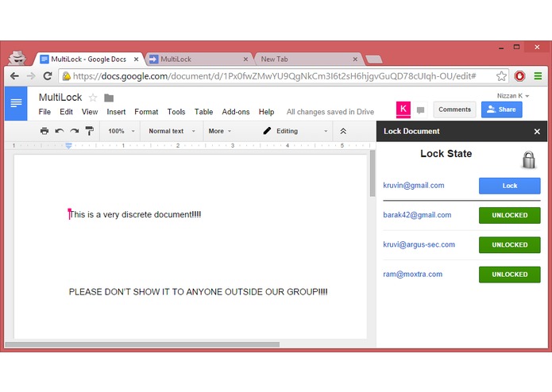Screen dimensions: 552x392
Task: Click the line "PLEASE DON'T SHOW IT TO ANYONE"
Action: pos(199,292)
